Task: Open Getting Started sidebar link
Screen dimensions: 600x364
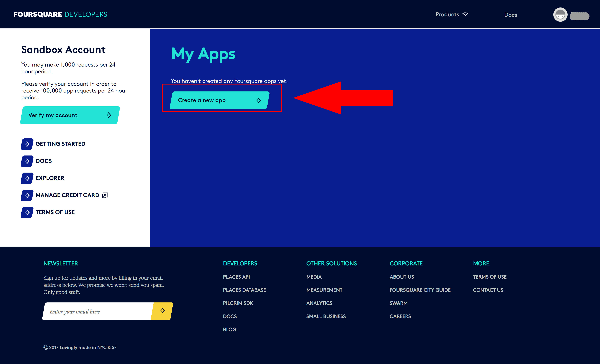Action: (x=60, y=144)
